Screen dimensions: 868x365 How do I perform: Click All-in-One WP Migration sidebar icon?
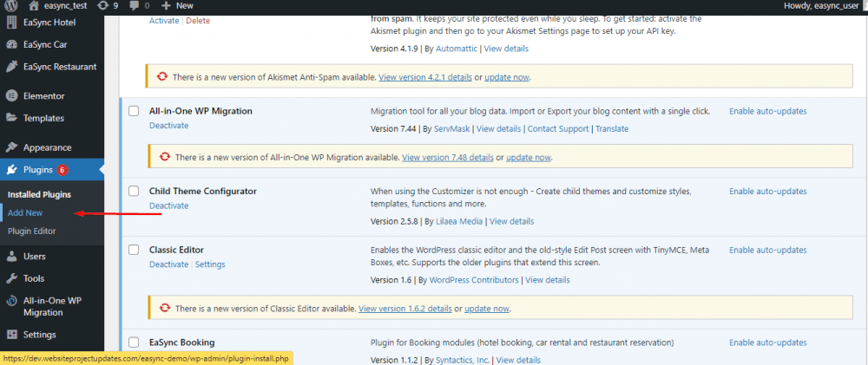pyautogui.click(x=11, y=302)
